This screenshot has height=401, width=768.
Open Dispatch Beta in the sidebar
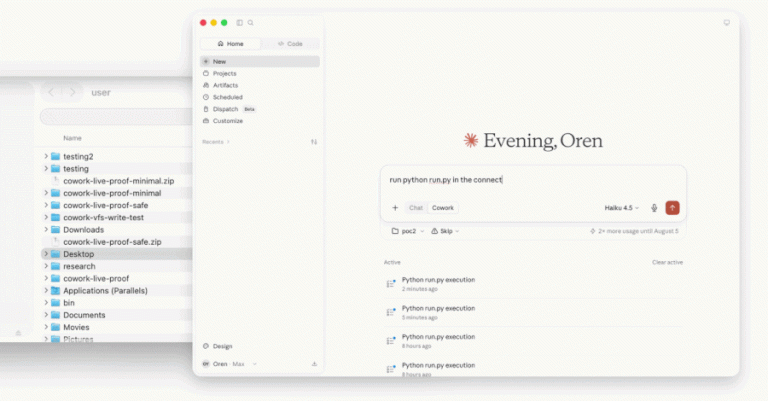tap(260, 109)
